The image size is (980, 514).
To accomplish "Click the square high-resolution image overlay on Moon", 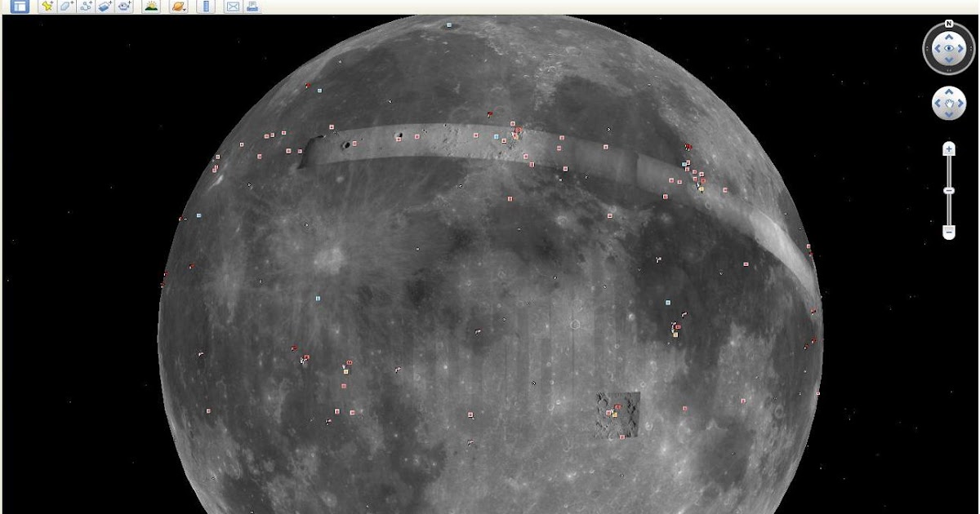I will [x=618, y=414].
